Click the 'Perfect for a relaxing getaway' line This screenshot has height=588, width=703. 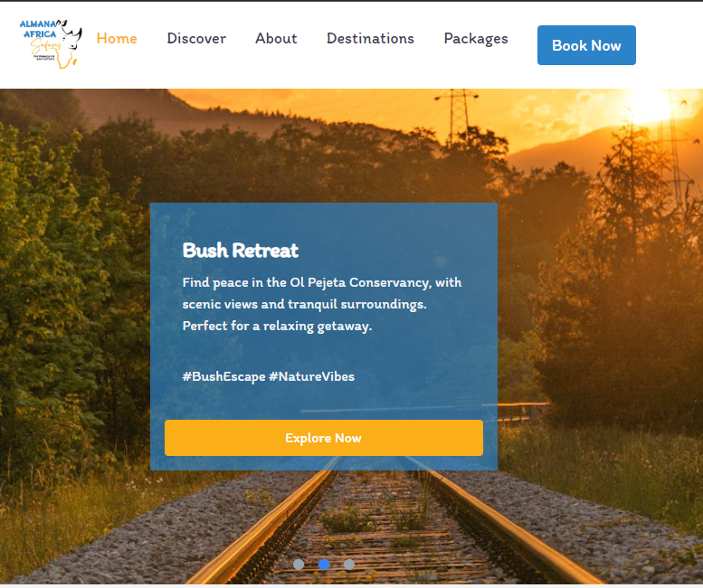point(277,327)
